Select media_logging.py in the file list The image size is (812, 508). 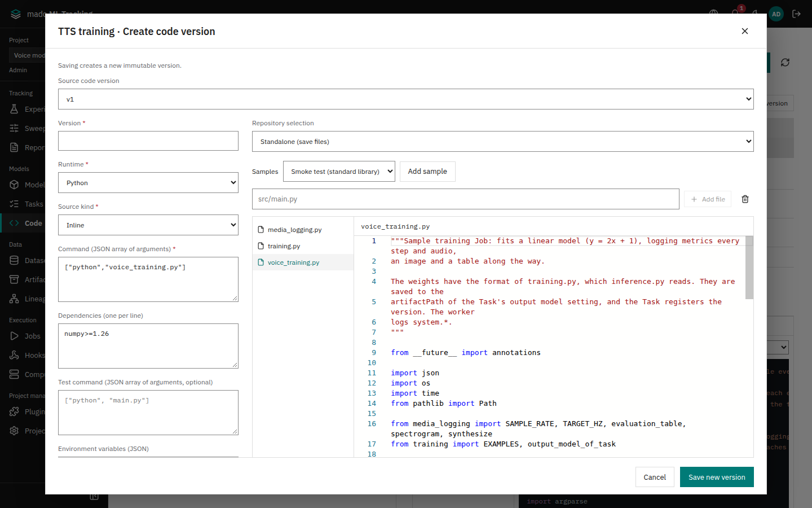[x=303, y=230]
